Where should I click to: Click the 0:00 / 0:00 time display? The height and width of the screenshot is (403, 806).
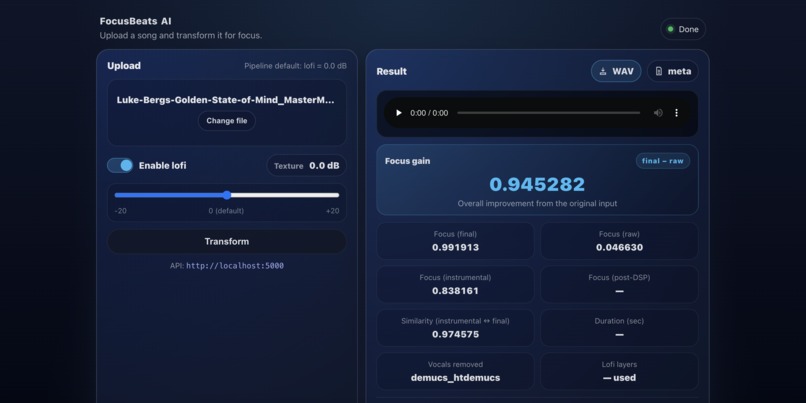pos(429,113)
